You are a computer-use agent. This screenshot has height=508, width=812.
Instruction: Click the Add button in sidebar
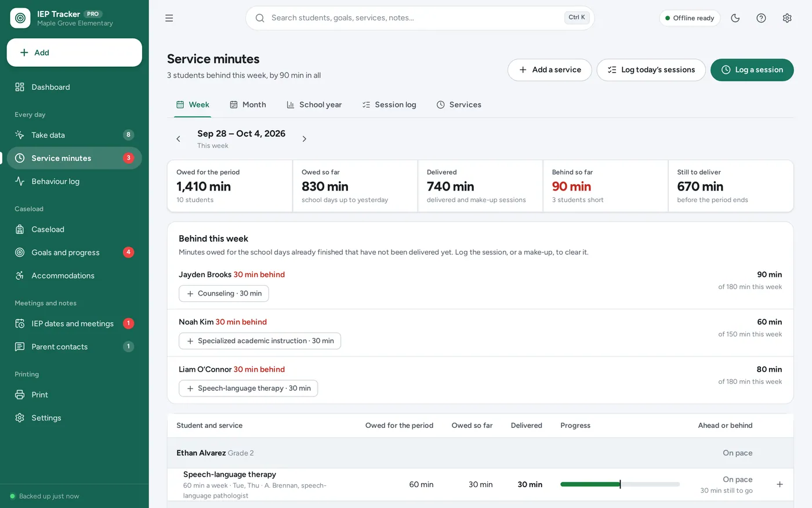(x=74, y=52)
